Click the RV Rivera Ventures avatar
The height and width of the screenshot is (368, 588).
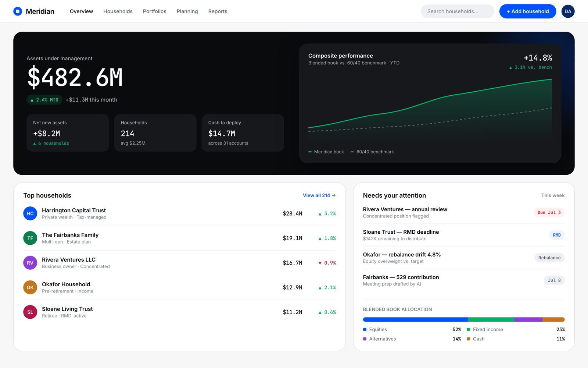click(x=30, y=263)
